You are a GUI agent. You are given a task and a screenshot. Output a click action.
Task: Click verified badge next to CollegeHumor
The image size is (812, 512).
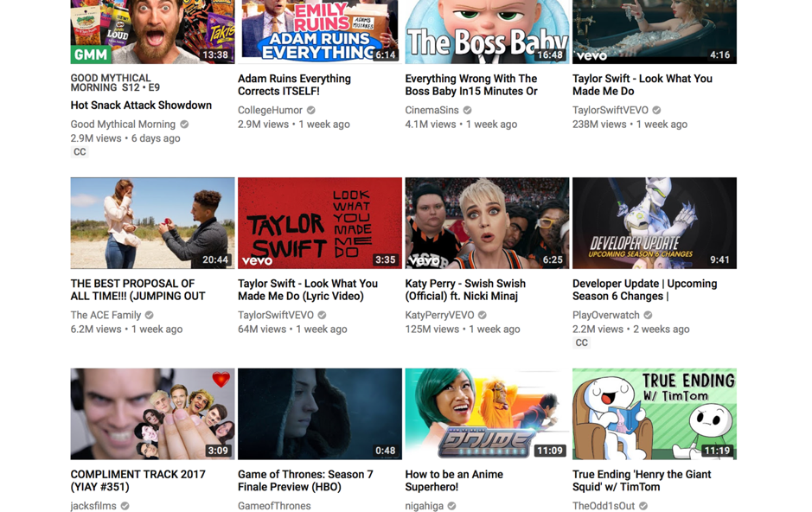[311, 110]
